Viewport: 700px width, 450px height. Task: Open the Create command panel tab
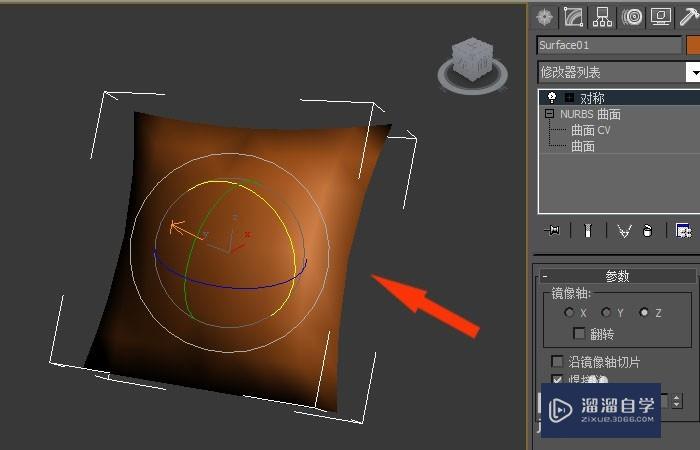coord(545,18)
